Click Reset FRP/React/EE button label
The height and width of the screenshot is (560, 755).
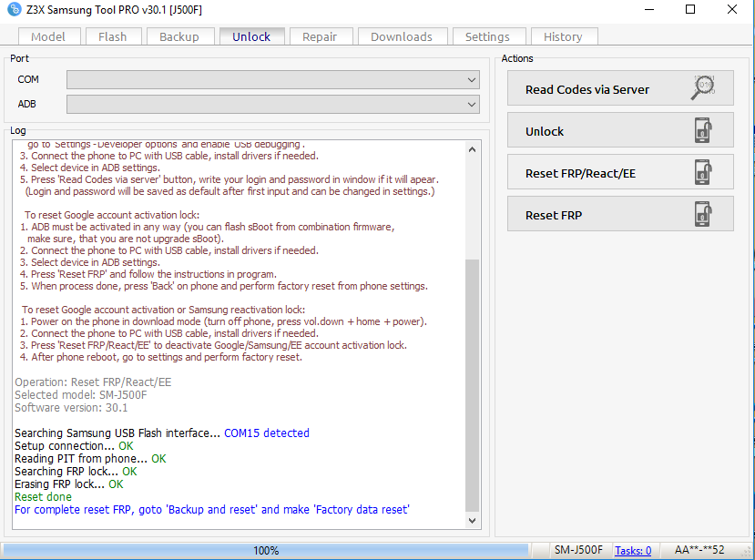pyautogui.click(x=580, y=173)
